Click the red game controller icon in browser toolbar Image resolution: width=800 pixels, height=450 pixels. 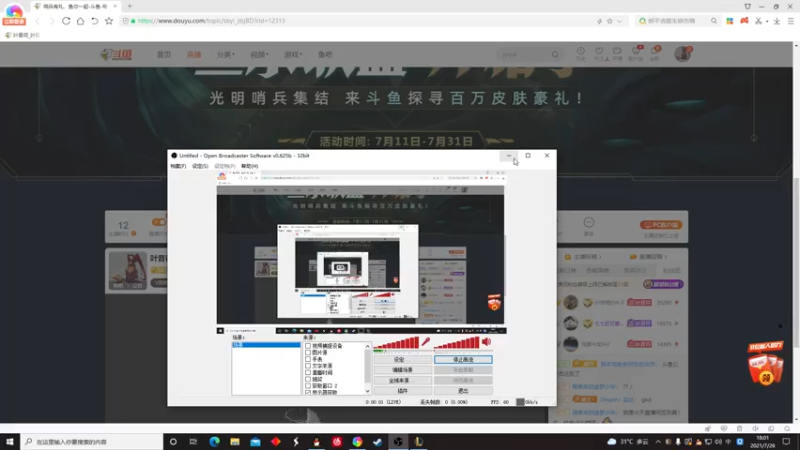click(x=744, y=21)
